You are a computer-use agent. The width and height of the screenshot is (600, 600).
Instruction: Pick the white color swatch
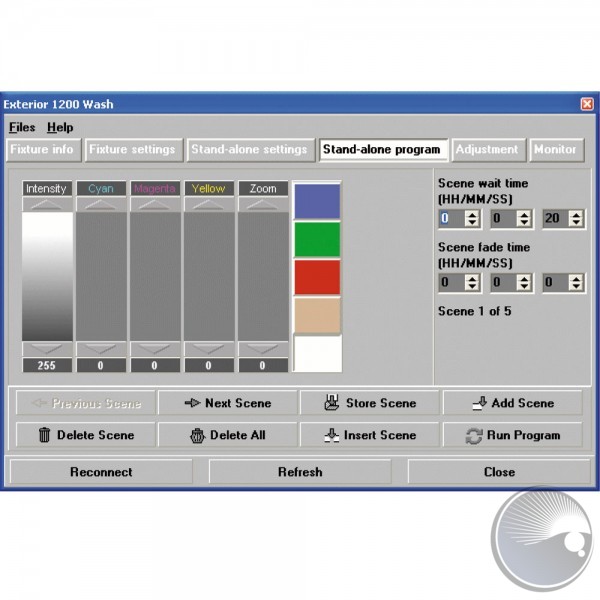[x=317, y=353]
